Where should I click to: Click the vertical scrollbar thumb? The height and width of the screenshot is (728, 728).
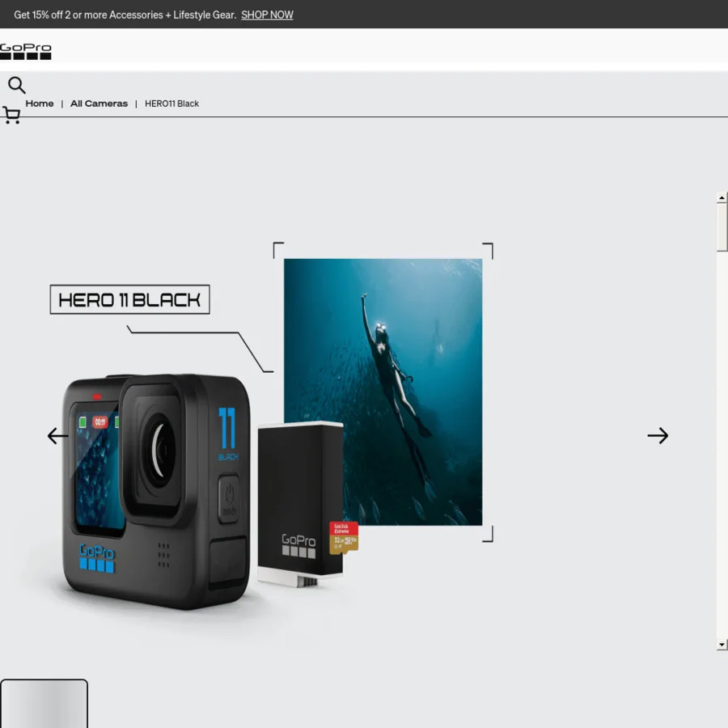pos(722,227)
